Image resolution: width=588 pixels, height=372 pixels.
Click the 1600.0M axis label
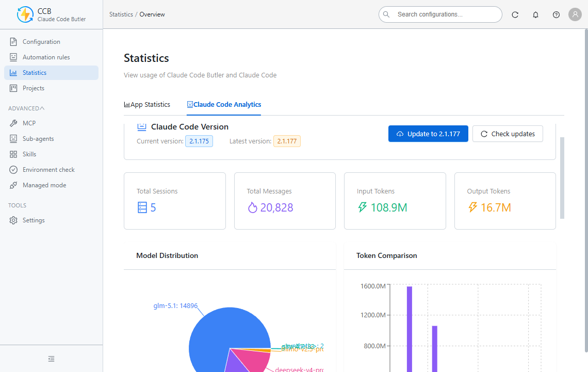pos(373,286)
